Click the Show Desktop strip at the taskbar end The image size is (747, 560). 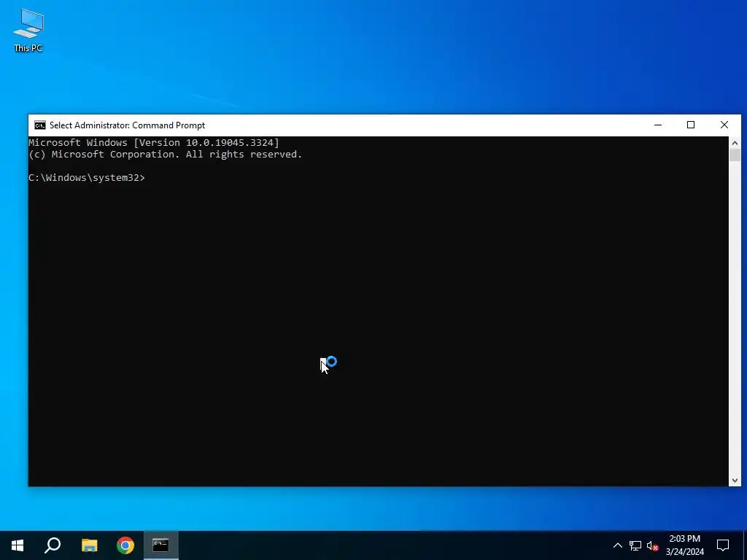coord(745,545)
